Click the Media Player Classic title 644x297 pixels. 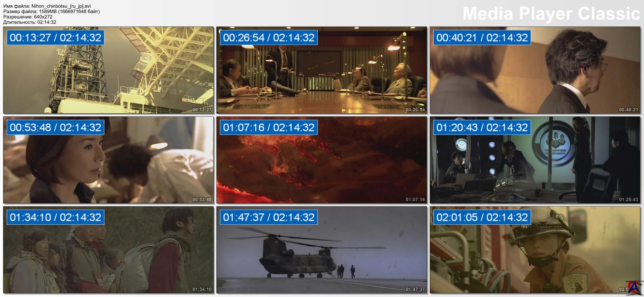point(551,14)
